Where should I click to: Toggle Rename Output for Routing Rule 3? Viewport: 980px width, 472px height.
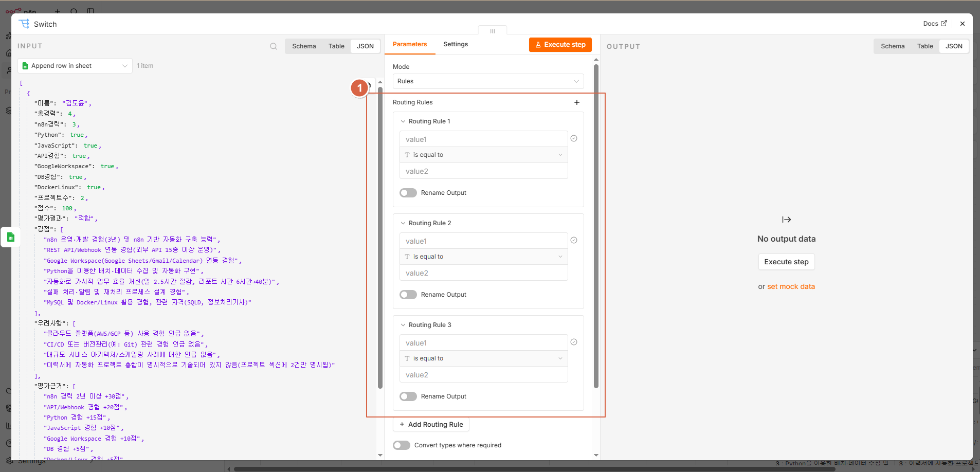click(408, 396)
